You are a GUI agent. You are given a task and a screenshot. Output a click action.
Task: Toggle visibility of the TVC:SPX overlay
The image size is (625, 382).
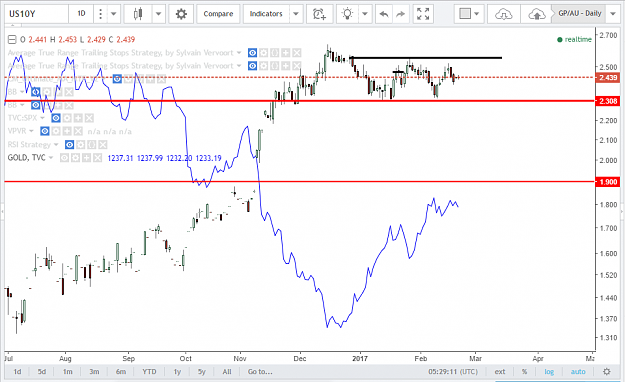[56, 118]
